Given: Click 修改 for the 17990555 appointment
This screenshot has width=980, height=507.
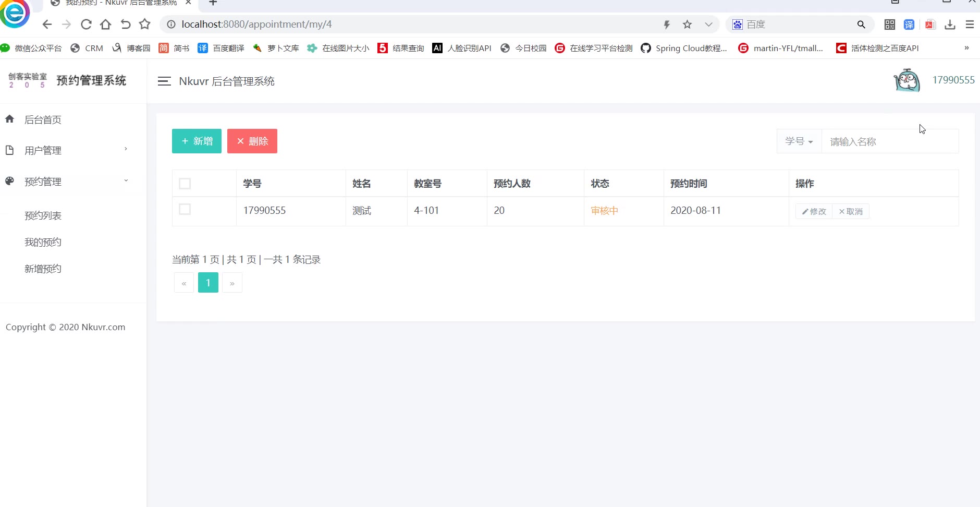Looking at the screenshot, I should (x=814, y=211).
